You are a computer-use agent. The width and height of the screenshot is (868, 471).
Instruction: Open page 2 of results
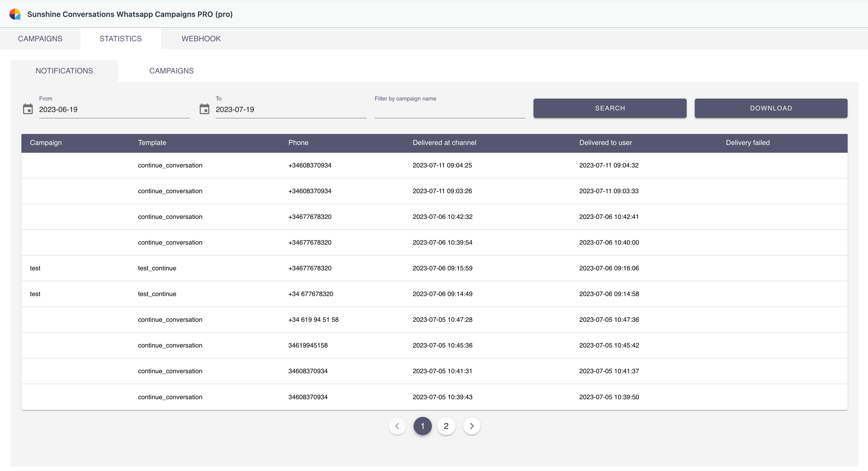pos(446,426)
